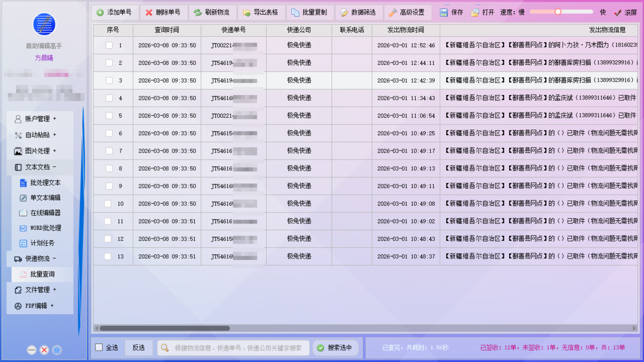Click the 导出表格 export icon
The height and width of the screenshot is (362, 644).
tap(247, 12)
